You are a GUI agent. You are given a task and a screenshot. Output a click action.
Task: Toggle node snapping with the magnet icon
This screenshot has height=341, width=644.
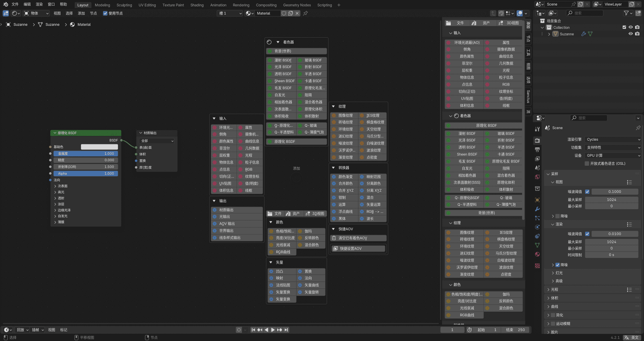[501, 13]
